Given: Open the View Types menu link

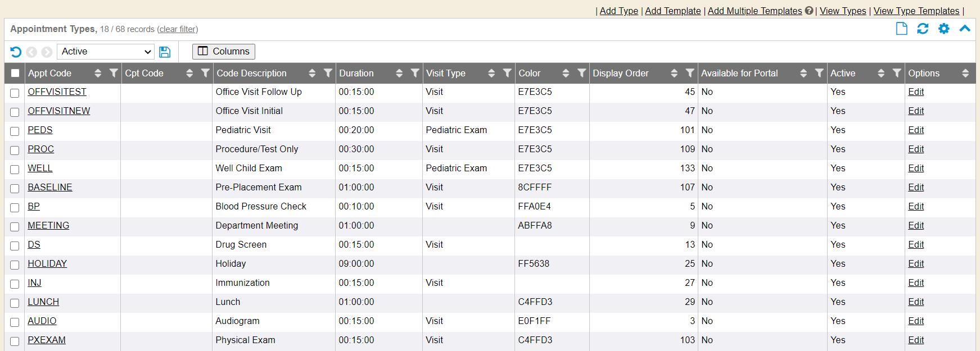Looking at the screenshot, I should [843, 11].
